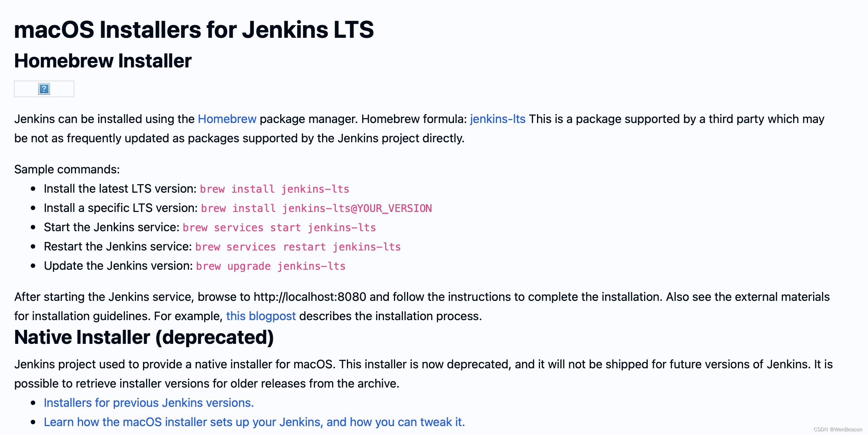Click the 'Native Installer (deprecated)' heading
The image size is (868, 435).
click(144, 337)
